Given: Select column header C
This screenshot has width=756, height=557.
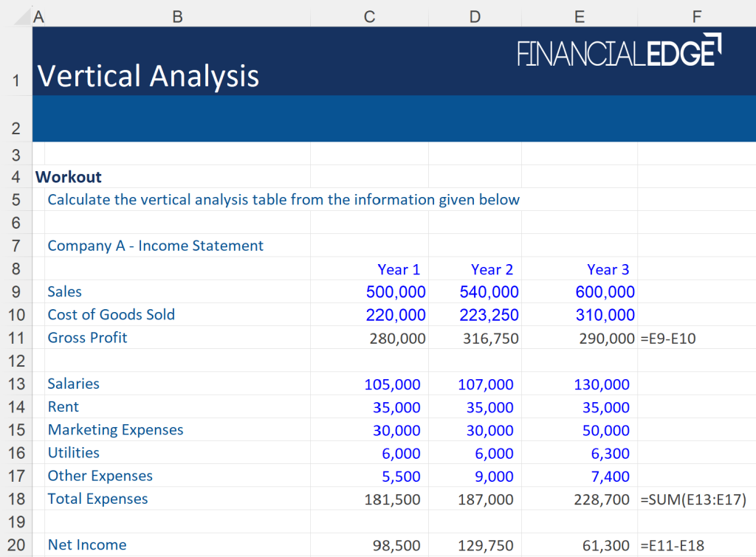Looking at the screenshot, I should (369, 16).
